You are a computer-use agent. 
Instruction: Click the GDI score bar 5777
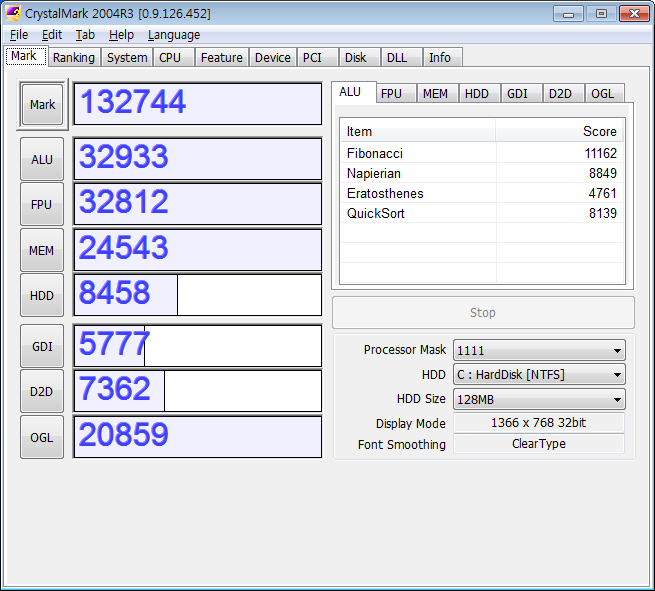(x=198, y=346)
